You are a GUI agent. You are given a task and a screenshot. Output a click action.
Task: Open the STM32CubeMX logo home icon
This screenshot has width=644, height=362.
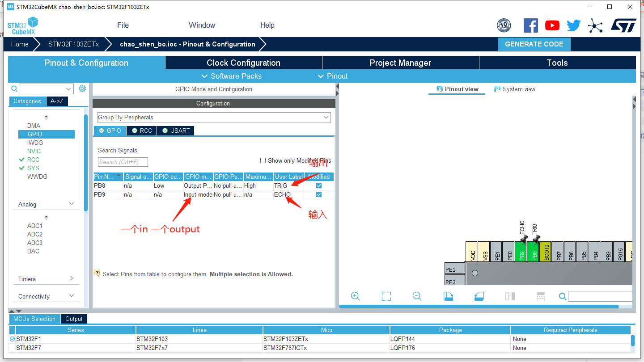(23, 25)
